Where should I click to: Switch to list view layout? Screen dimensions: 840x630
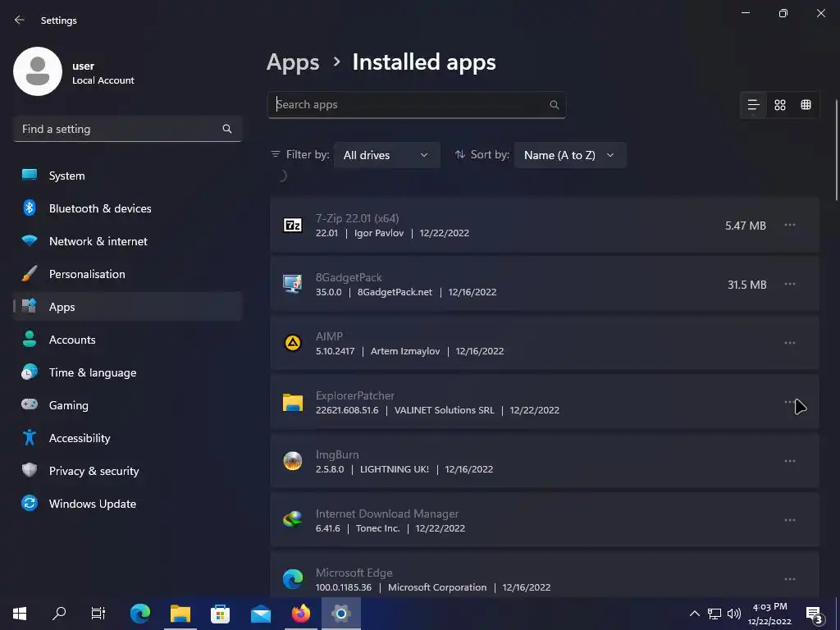click(x=753, y=105)
